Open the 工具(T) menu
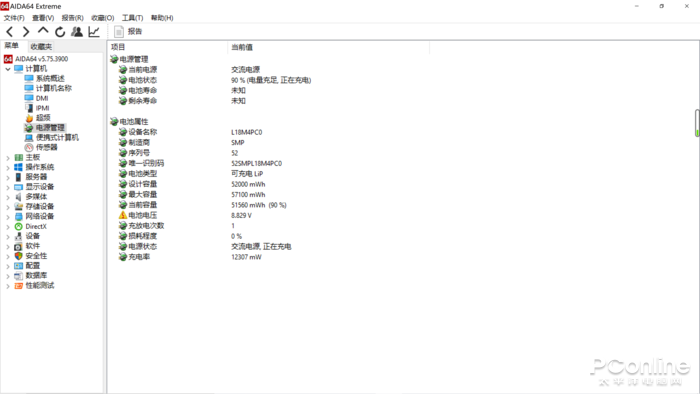The width and height of the screenshot is (700, 394). [x=133, y=18]
